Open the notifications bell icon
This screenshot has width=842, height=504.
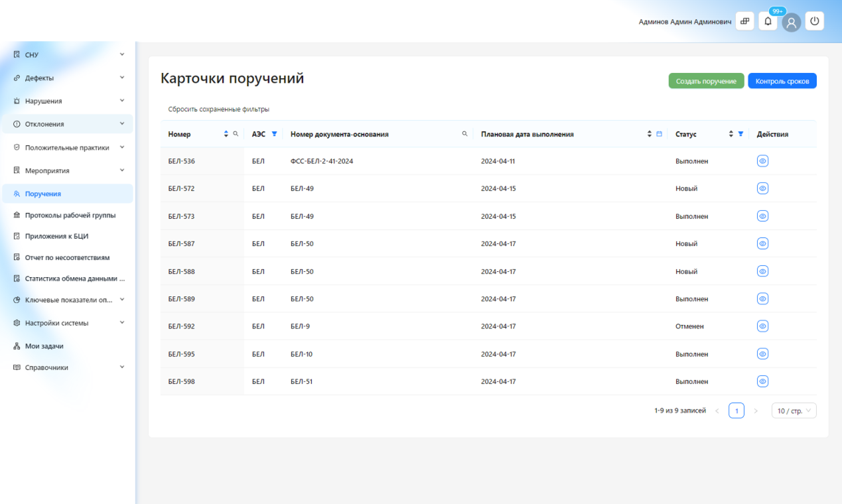pyautogui.click(x=768, y=21)
